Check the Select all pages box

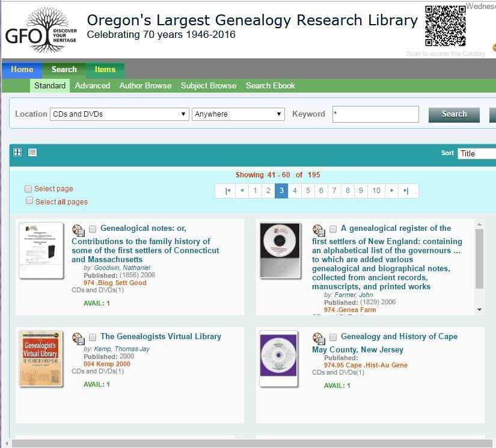(29, 201)
